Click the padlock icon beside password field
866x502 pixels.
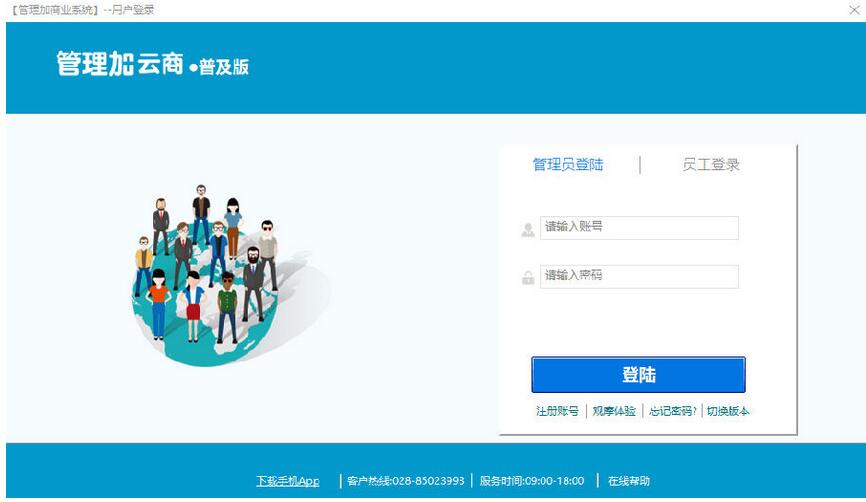(528, 277)
